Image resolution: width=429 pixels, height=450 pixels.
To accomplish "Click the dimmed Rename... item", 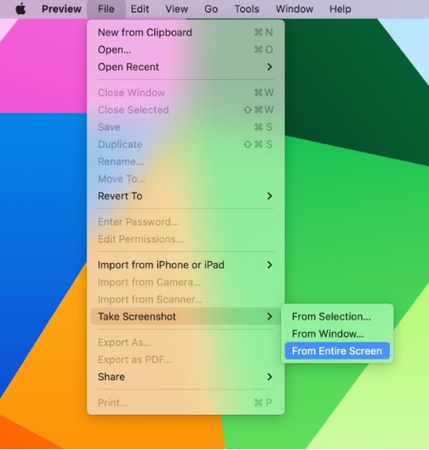I will 186,162.
